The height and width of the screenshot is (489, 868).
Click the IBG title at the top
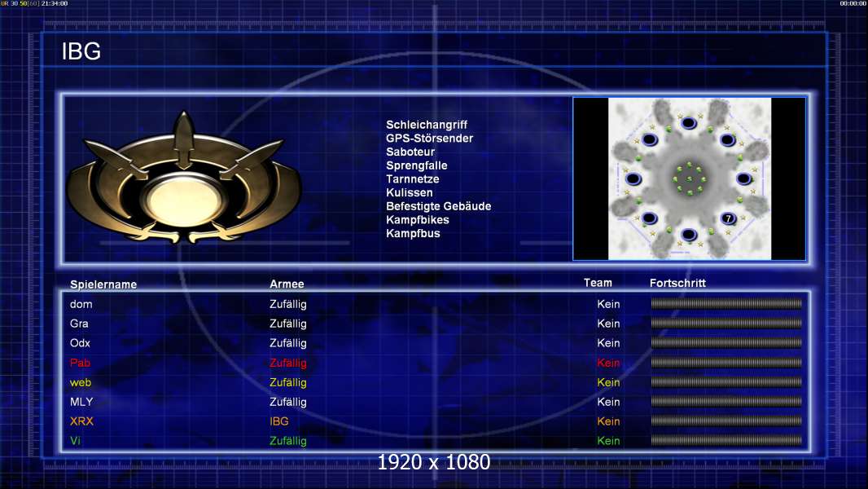(x=81, y=51)
